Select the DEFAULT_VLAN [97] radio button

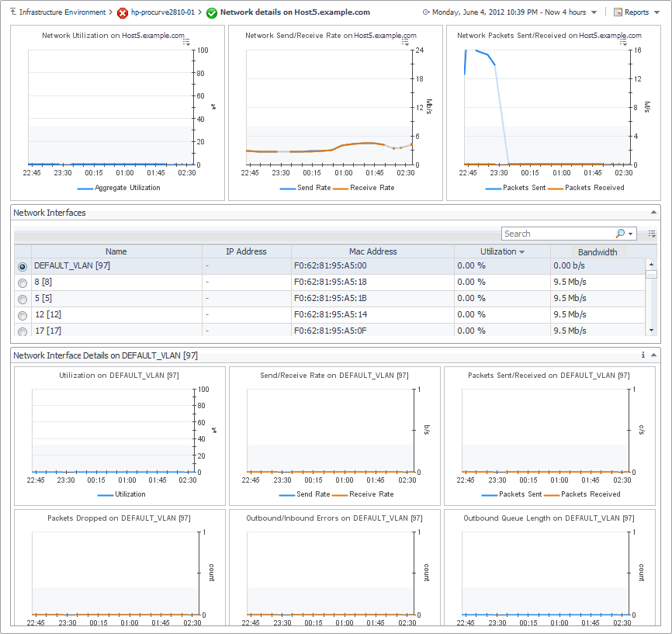pos(23,267)
